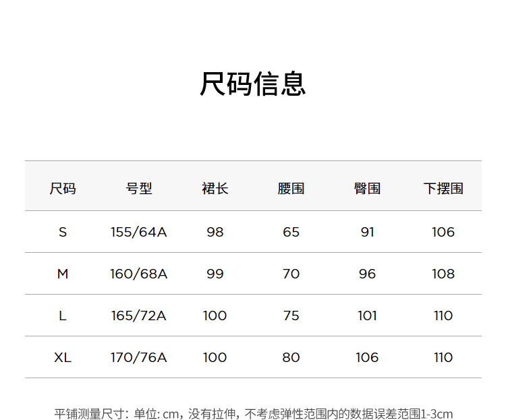Select the XL size row label

[x=63, y=357]
